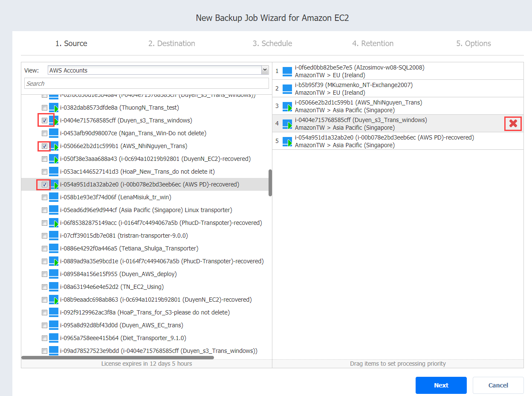
Task: Check the TN_EC2_Using checkbox
Action: [x=44, y=287]
